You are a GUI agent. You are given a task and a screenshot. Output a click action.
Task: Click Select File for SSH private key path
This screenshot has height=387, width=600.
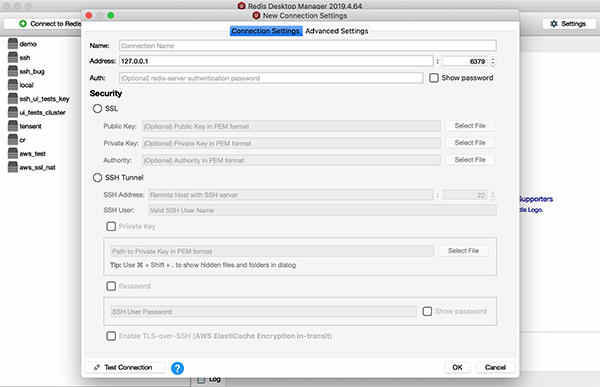pos(463,251)
